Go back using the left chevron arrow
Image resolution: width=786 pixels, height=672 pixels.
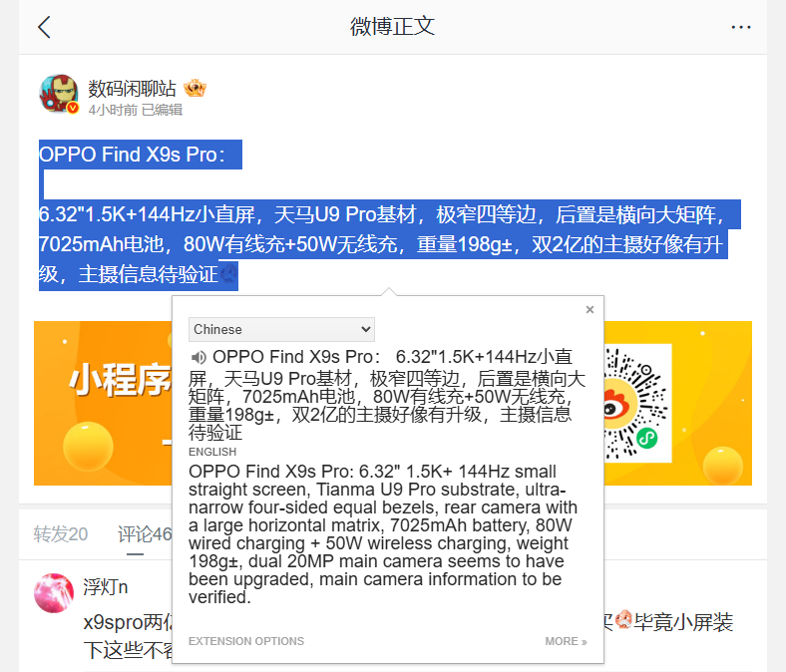click(x=44, y=27)
